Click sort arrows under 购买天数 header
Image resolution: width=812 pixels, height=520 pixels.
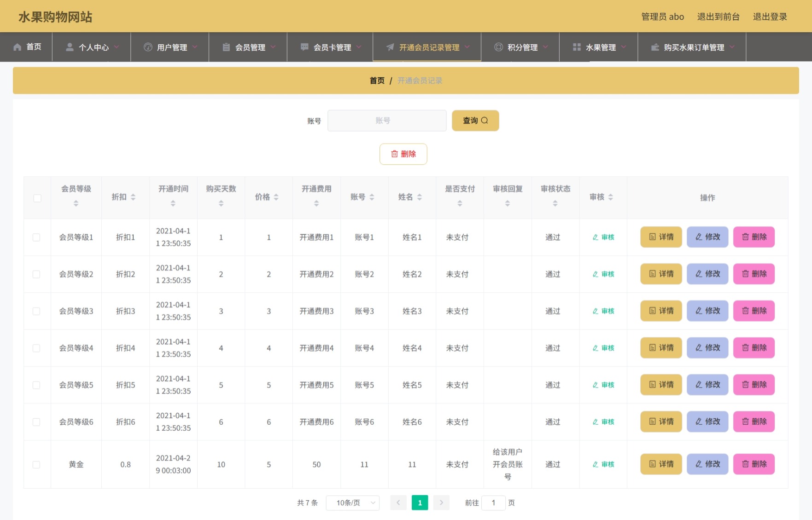(x=221, y=203)
